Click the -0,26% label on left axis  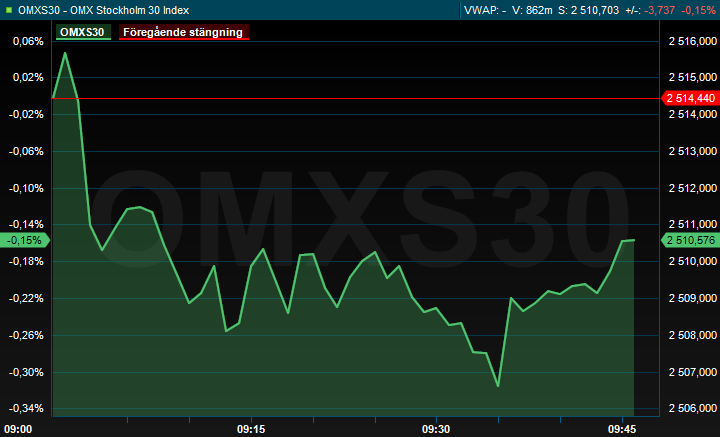point(26,335)
